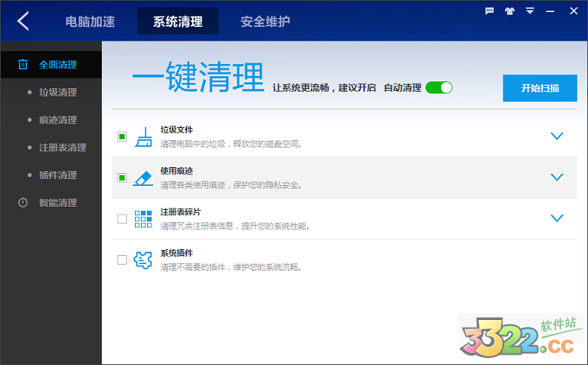Click the trash can icon for 全面清理
The width and height of the screenshot is (588, 365).
point(22,65)
